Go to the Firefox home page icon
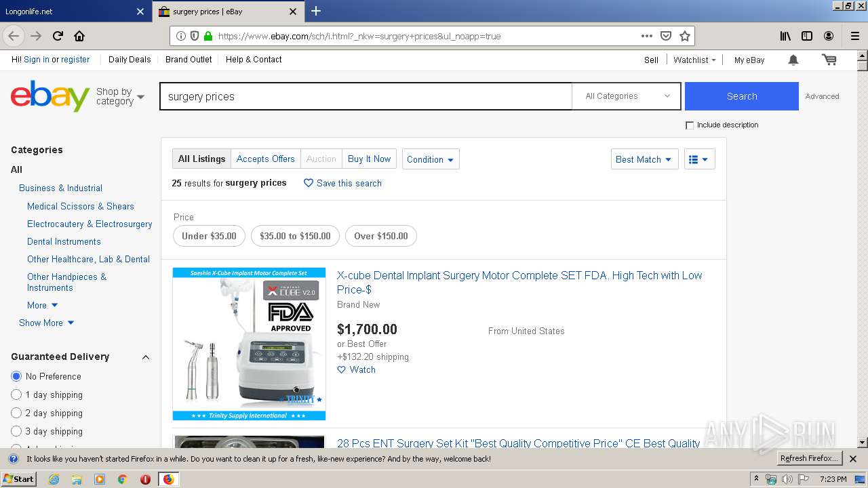868x488 pixels. point(79,36)
